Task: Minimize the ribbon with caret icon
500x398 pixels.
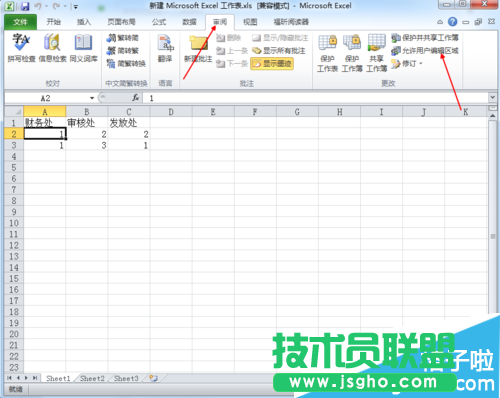Action: pyautogui.click(x=440, y=22)
